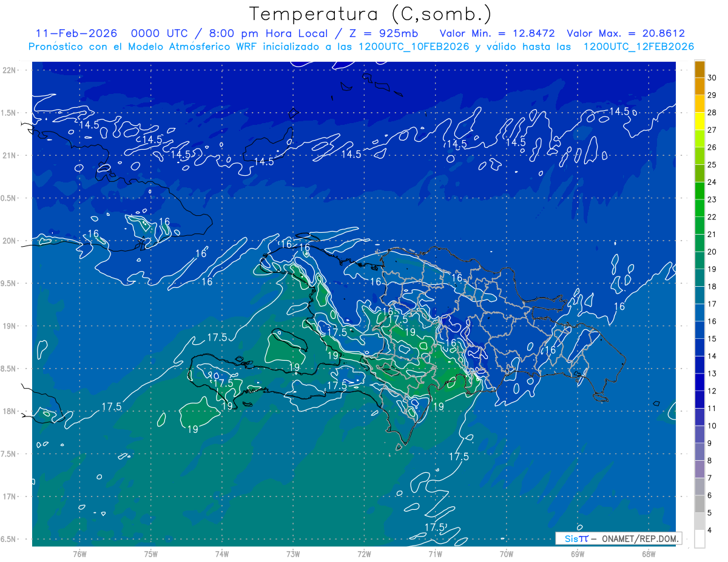Click the colorbar label "20"
Screen dimensions: 728x562
[x=712, y=252]
